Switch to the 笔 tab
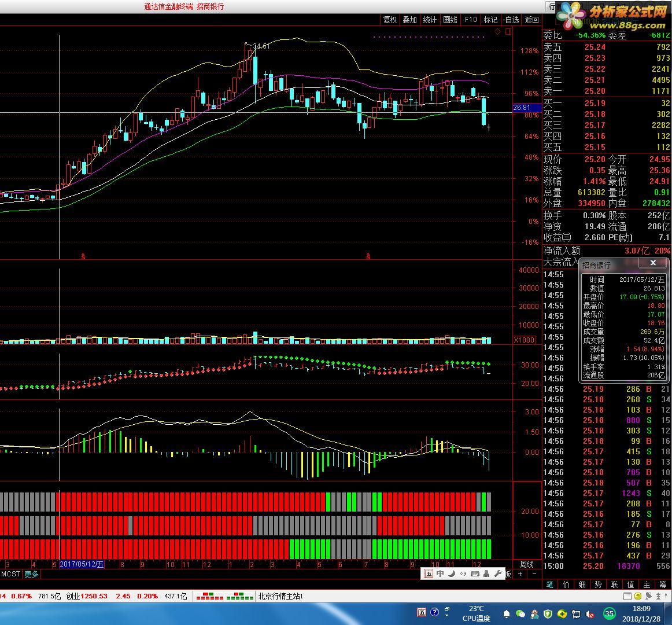672x625 pixels. [x=550, y=584]
